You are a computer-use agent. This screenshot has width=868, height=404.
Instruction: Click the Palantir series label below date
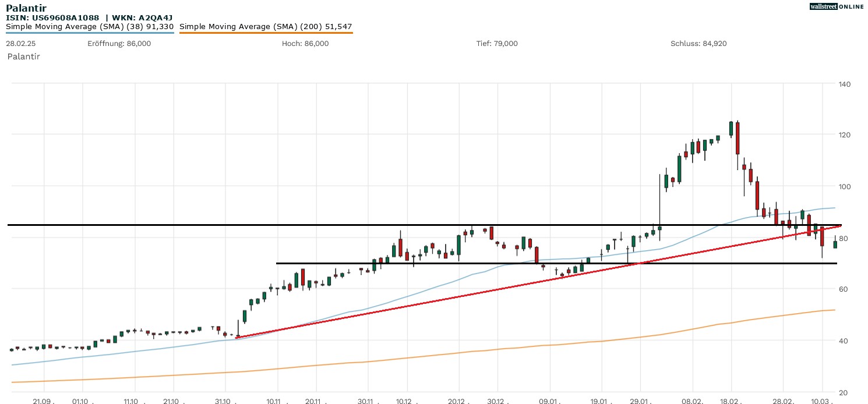pos(23,56)
